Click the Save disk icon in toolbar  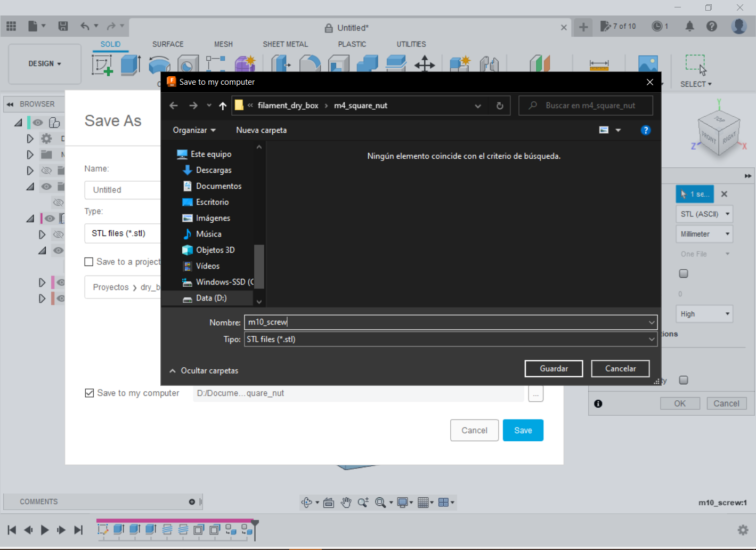(63, 26)
